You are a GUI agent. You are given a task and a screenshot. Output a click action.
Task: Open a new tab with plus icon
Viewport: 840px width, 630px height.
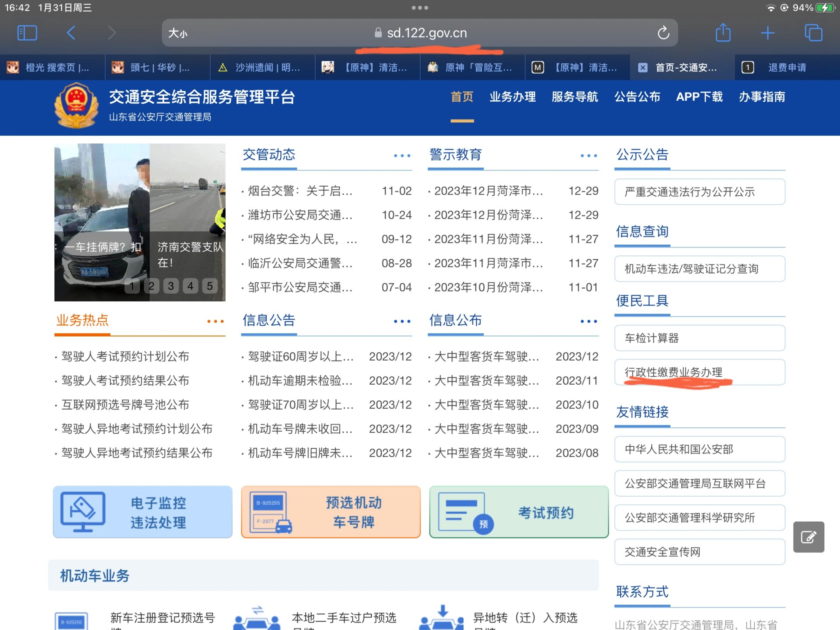coord(767,33)
